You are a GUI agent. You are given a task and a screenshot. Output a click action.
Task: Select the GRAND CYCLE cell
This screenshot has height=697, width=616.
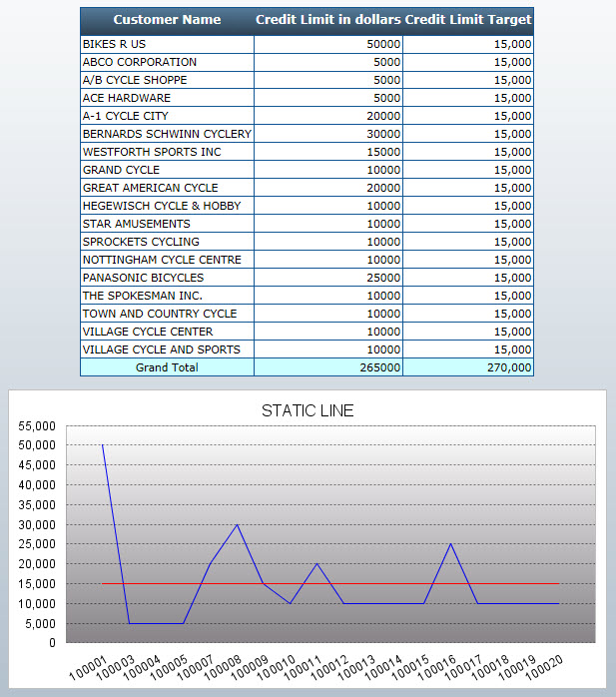point(167,170)
